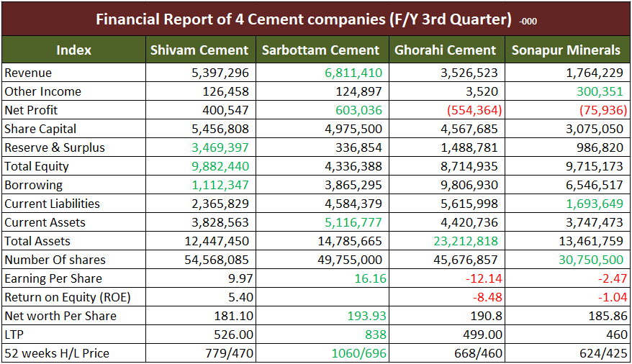Click Sonapur net worth 185.86
The width and height of the screenshot is (632, 364).
[x=608, y=316]
